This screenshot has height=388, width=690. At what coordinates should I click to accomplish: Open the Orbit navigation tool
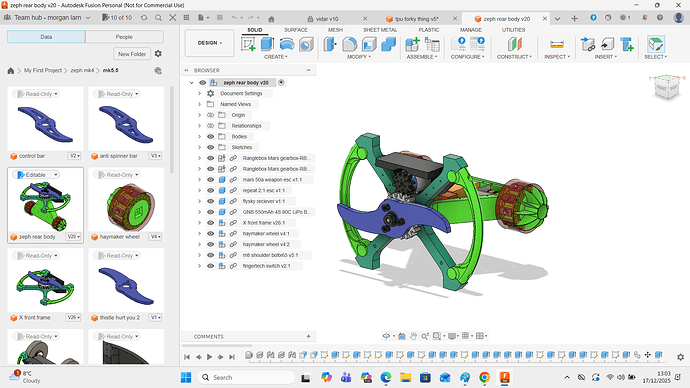(x=386, y=336)
